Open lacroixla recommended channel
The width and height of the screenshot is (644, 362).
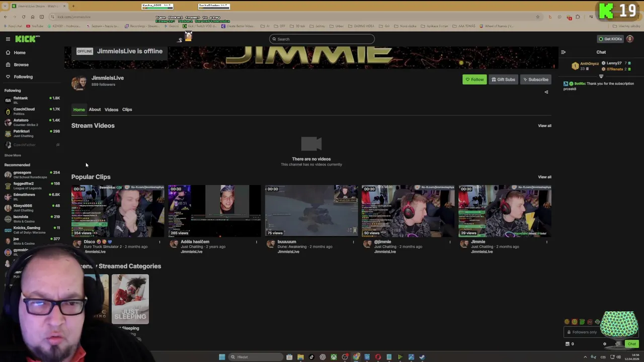[x=32, y=219]
